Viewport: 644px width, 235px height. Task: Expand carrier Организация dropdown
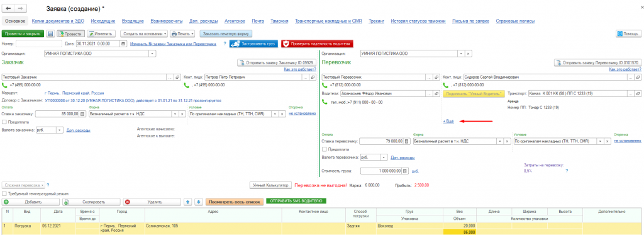coord(461,54)
